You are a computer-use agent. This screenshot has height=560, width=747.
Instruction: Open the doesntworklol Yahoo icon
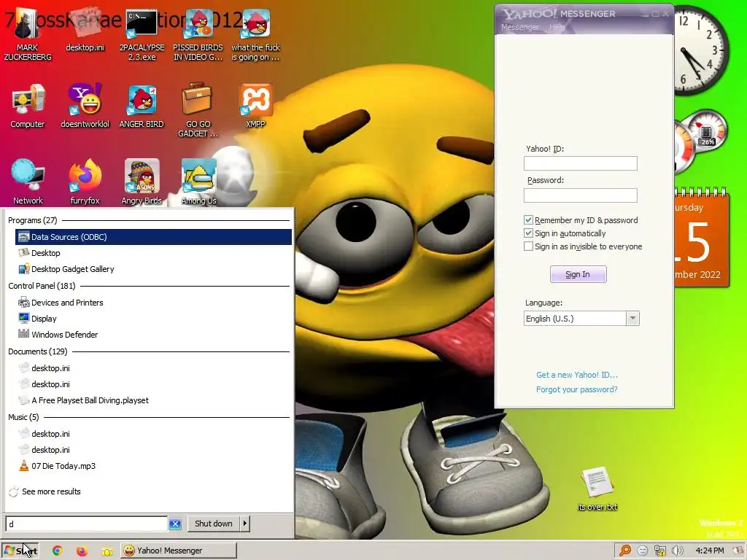(85, 106)
